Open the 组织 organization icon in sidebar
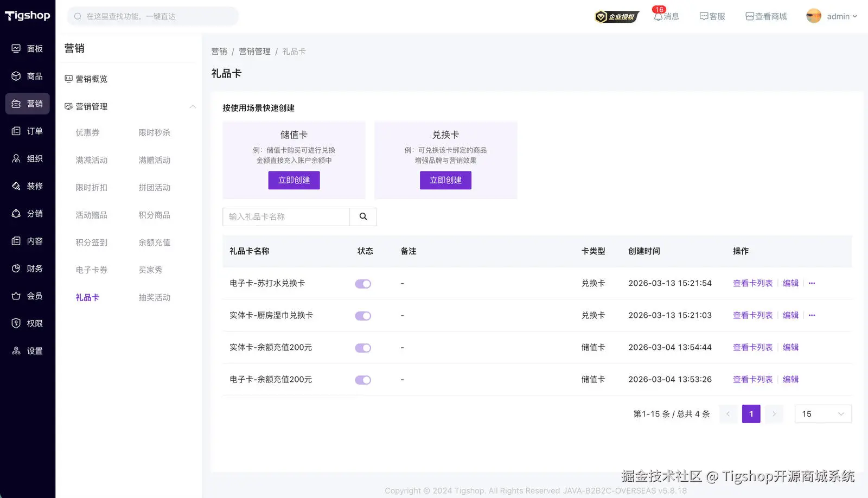 (16, 158)
